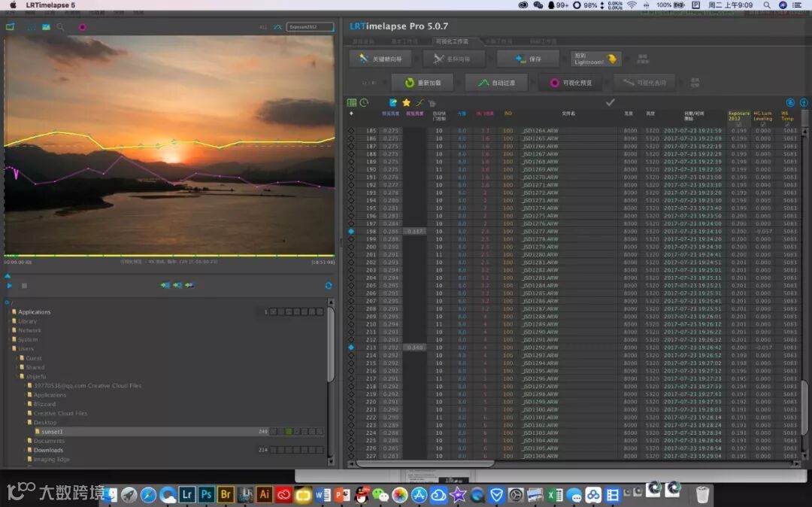Click the Exposure2012 field above the preview
This screenshot has width=812, height=507.
[310, 27]
